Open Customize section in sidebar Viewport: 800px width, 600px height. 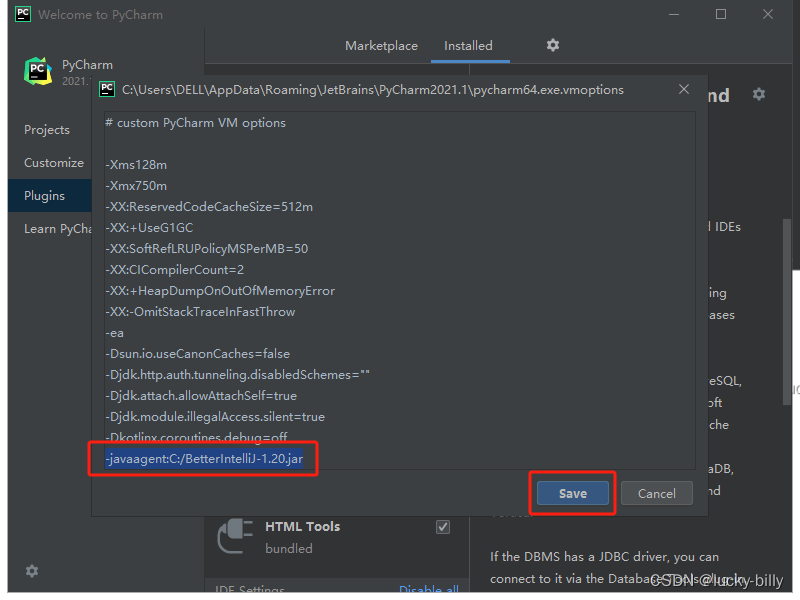tap(54, 163)
